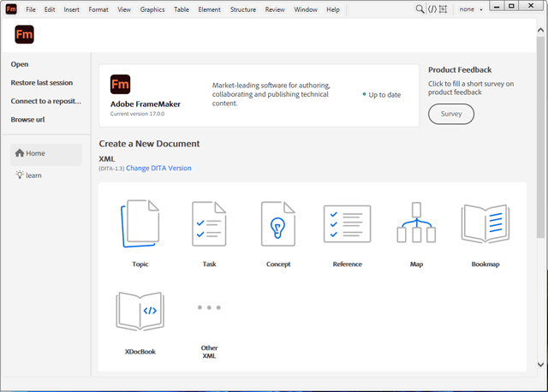548x392 pixels.
Task: Click the Change DITA Version link
Action: coord(158,169)
